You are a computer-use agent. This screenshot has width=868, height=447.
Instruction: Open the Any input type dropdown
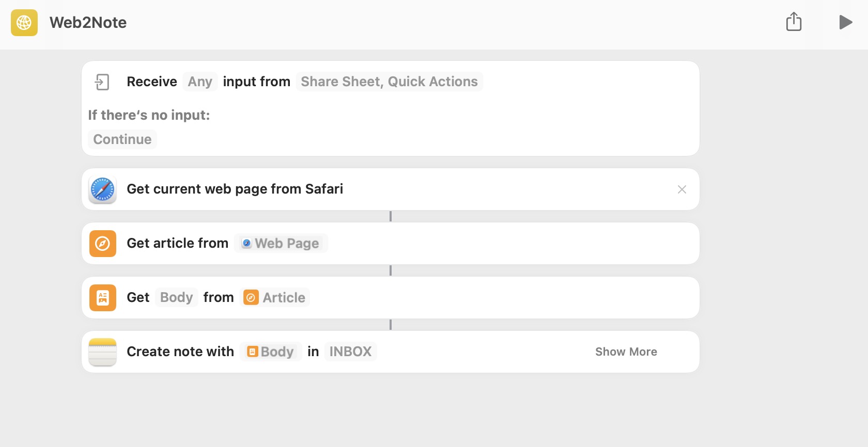pos(200,82)
